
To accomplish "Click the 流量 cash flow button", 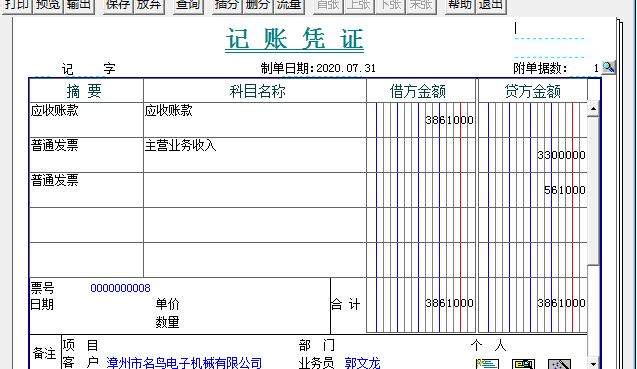I will (x=289, y=6).
